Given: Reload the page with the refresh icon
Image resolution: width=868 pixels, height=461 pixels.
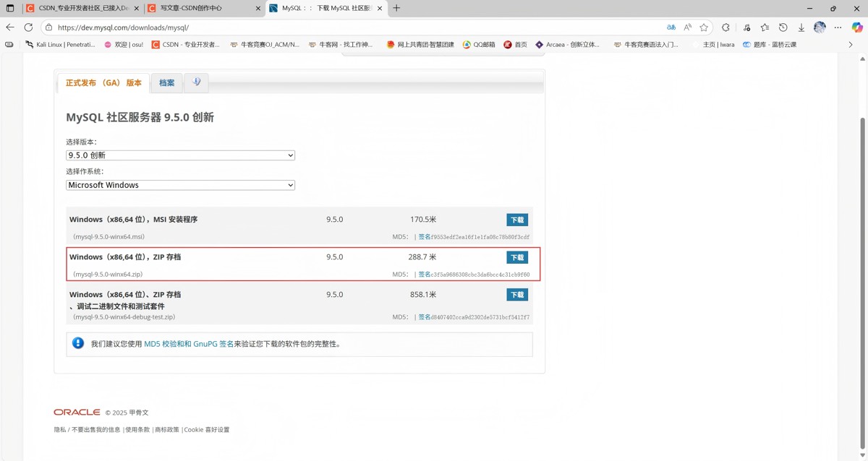Looking at the screenshot, I should click(28, 27).
